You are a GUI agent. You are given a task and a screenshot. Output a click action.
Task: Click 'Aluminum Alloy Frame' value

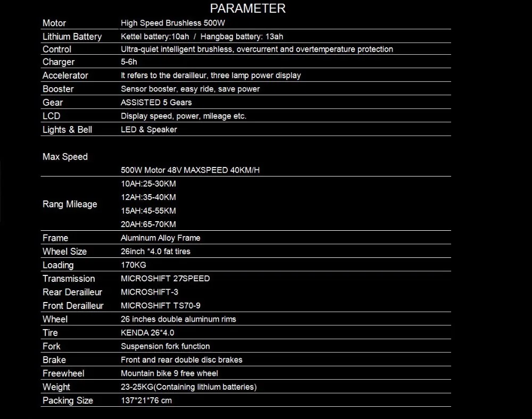(x=161, y=238)
